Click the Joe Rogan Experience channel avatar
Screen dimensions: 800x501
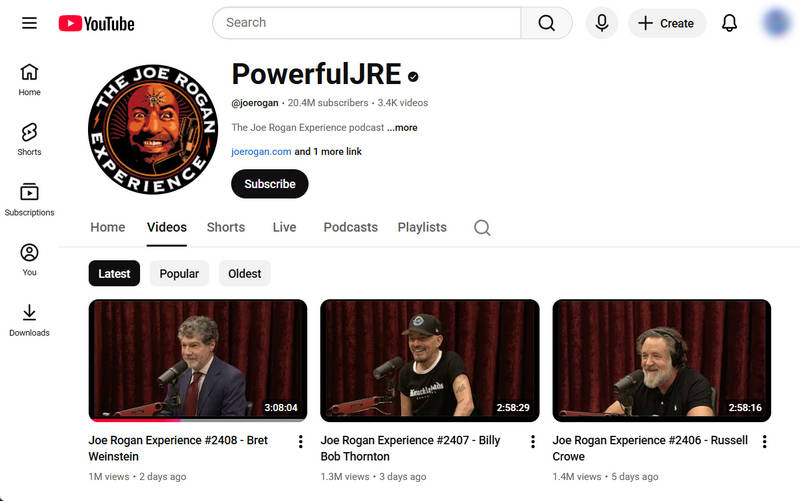[x=153, y=129]
